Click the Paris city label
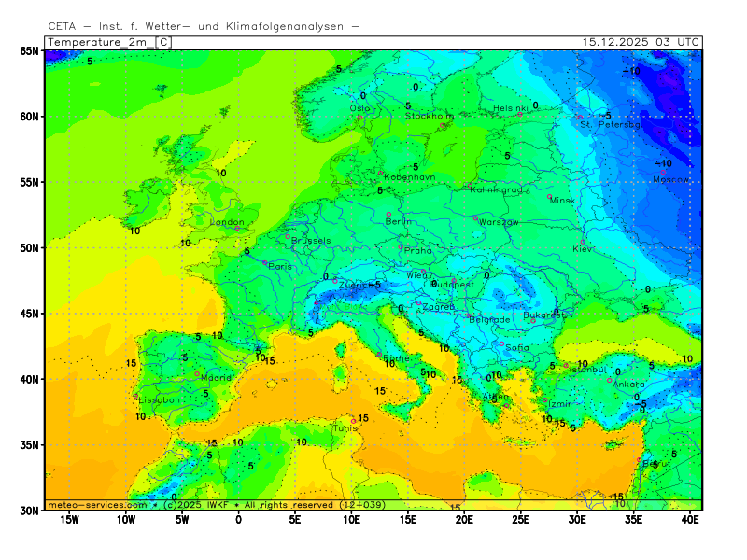Screen dimensions: 747x560 (x=281, y=266)
